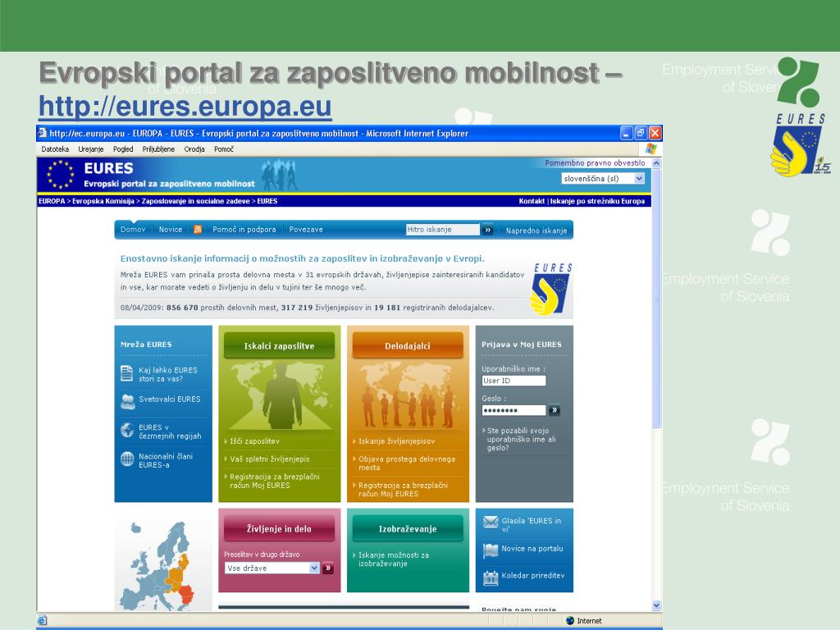Click the forgotten username or password link

521,440
